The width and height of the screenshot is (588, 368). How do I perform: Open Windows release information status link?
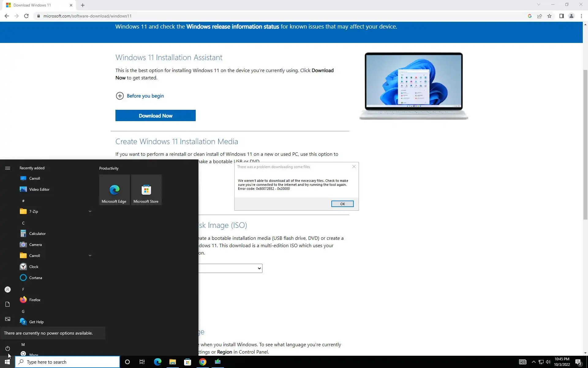click(x=232, y=27)
